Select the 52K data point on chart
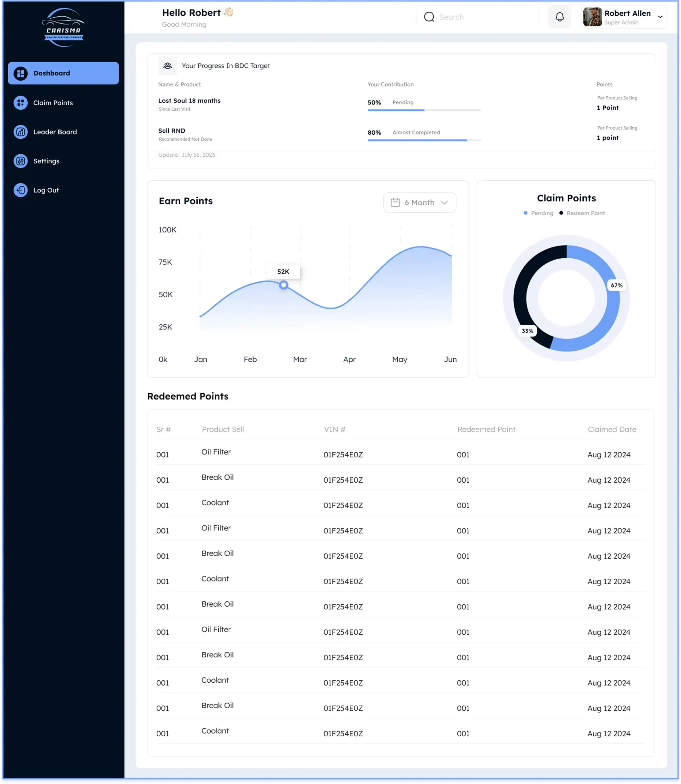The image size is (681, 784). [283, 285]
